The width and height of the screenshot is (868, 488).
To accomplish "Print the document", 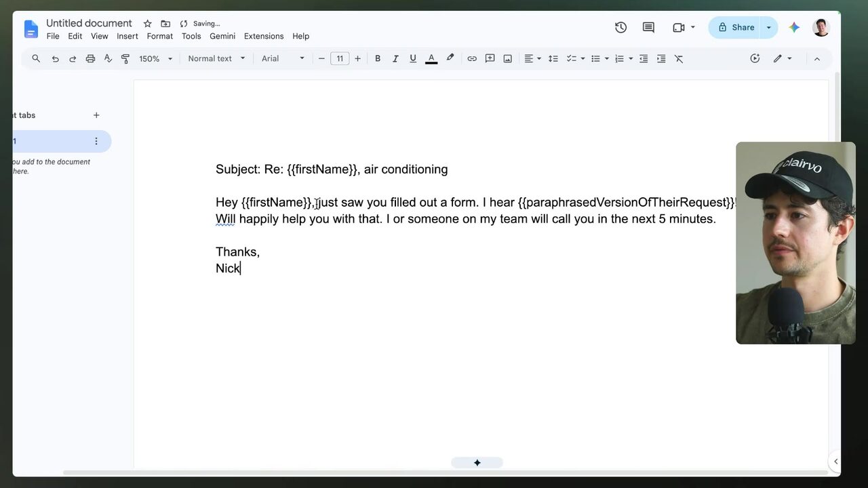I will pos(90,59).
